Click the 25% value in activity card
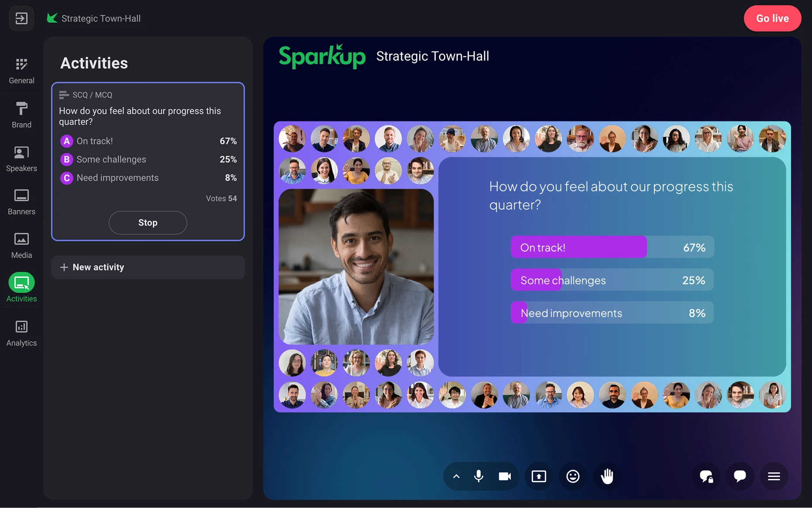The height and width of the screenshot is (508, 812). point(228,159)
